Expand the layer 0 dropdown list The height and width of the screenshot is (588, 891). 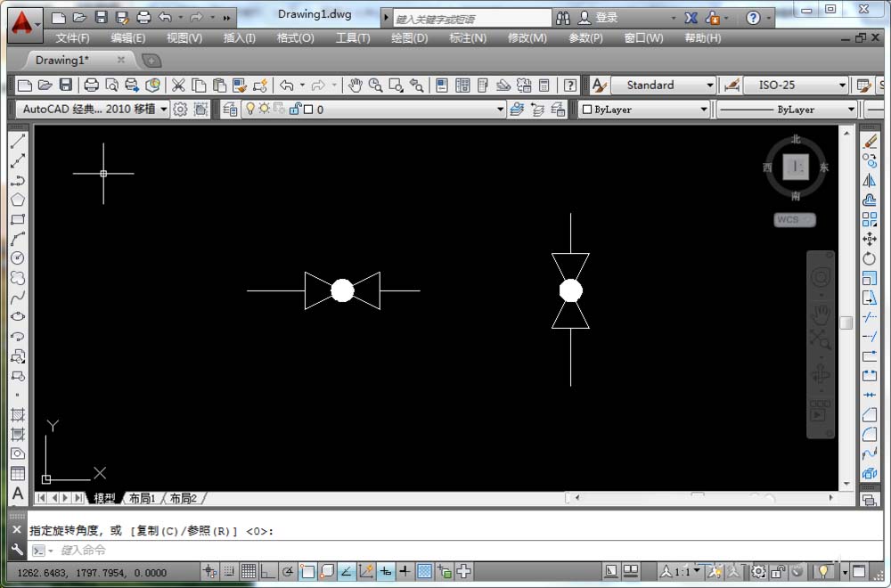point(500,109)
